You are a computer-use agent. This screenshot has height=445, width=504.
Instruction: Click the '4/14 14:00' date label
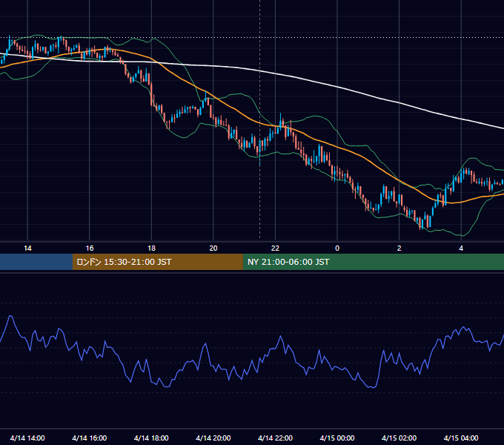pos(27,438)
